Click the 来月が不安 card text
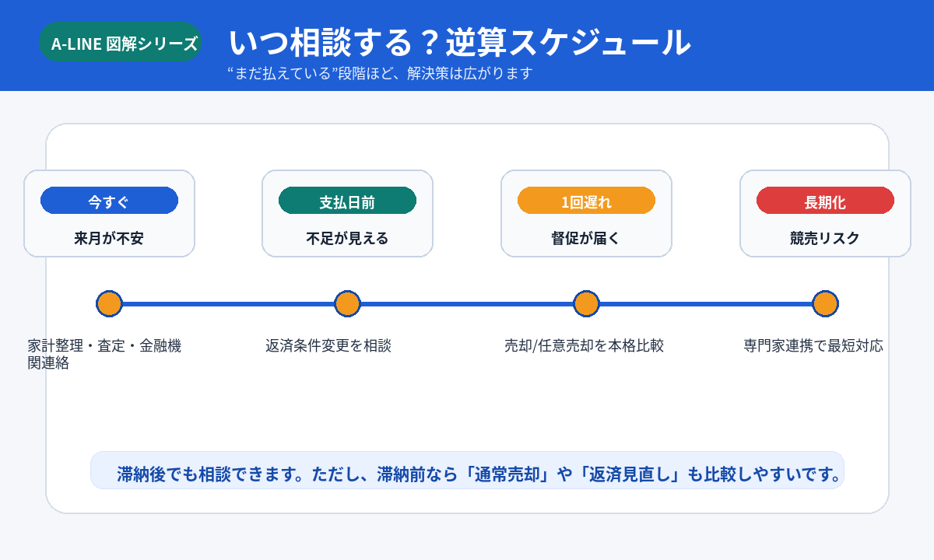The width and height of the screenshot is (934, 560). click(109, 239)
